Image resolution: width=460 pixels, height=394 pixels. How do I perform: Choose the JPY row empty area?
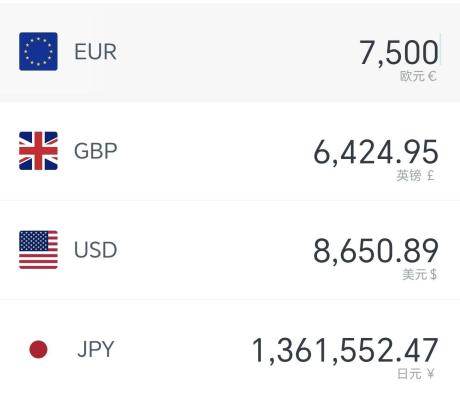pos(183,349)
